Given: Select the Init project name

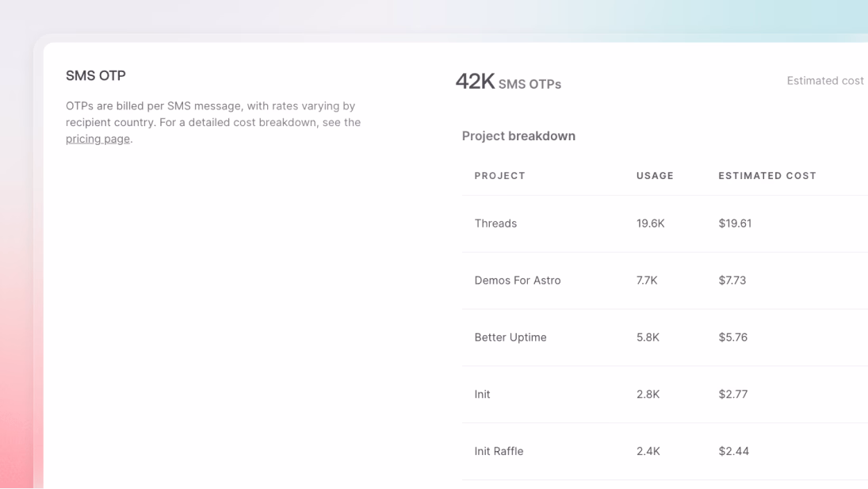Looking at the screenshot, I should click(482, 395).
